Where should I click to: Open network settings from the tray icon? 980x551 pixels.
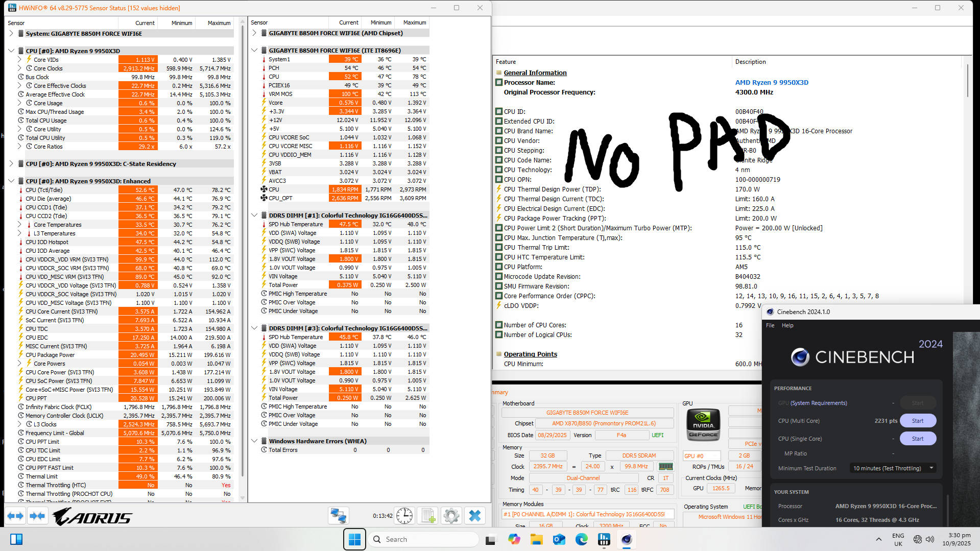(x=917, y=539)
